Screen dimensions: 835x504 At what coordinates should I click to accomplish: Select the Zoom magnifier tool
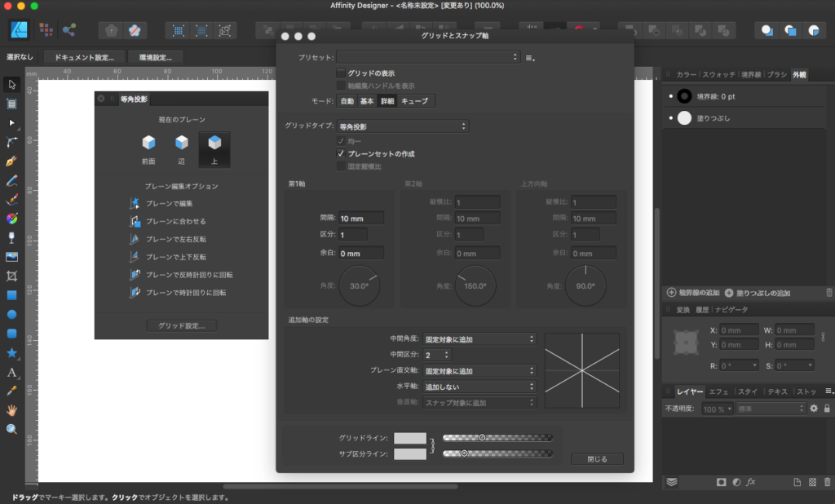pyautogui.click(x=11, y=429)
